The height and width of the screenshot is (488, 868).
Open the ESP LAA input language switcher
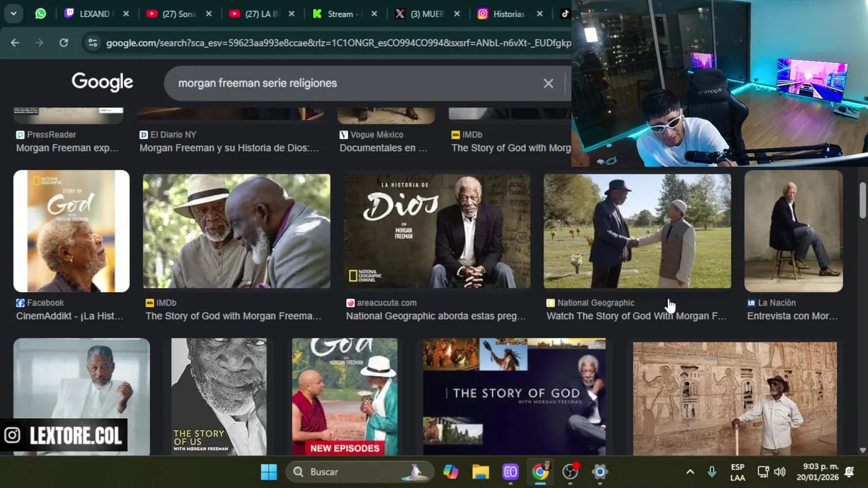pyautogui.click(x=737, y=472)
